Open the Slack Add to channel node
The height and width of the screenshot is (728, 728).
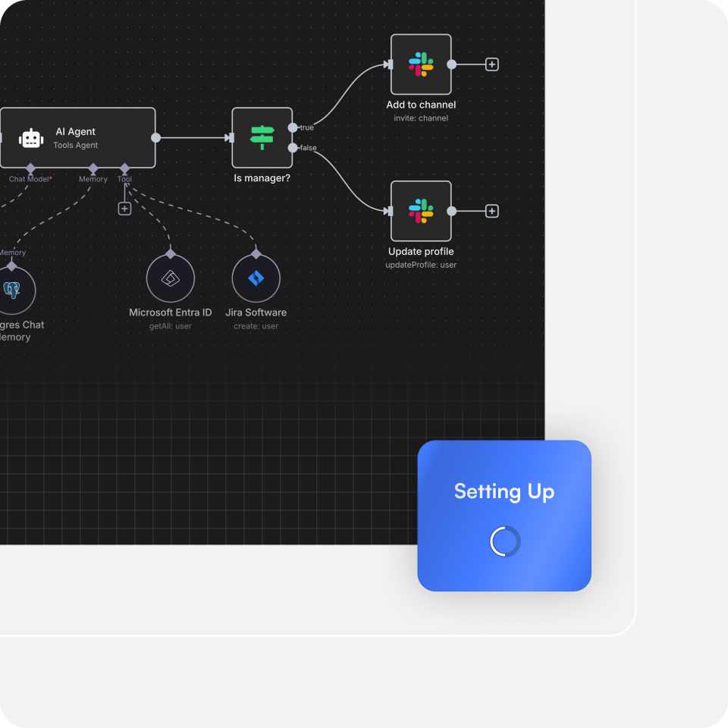pyautogui.click(x=421, y=64)
